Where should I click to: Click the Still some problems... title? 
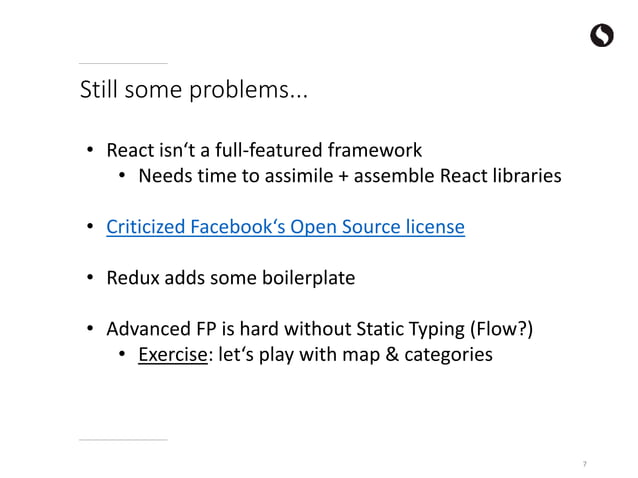tap(194, 89)
